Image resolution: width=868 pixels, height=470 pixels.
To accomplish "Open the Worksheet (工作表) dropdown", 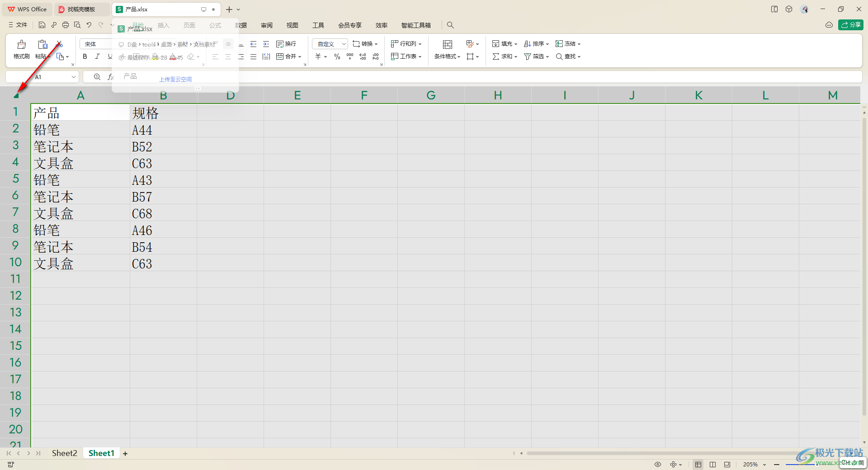I will 406,56.
